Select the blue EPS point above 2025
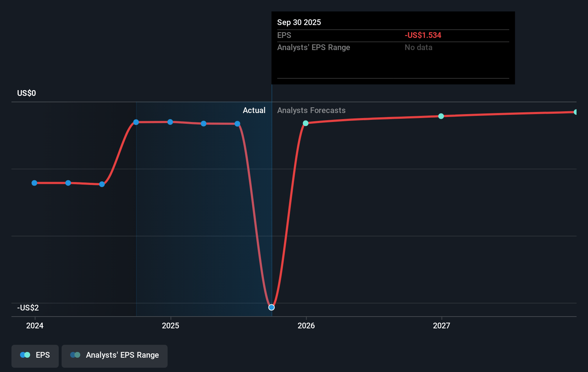Image resolution: width=588 pixels, height=372 pixels. point(170,122)
